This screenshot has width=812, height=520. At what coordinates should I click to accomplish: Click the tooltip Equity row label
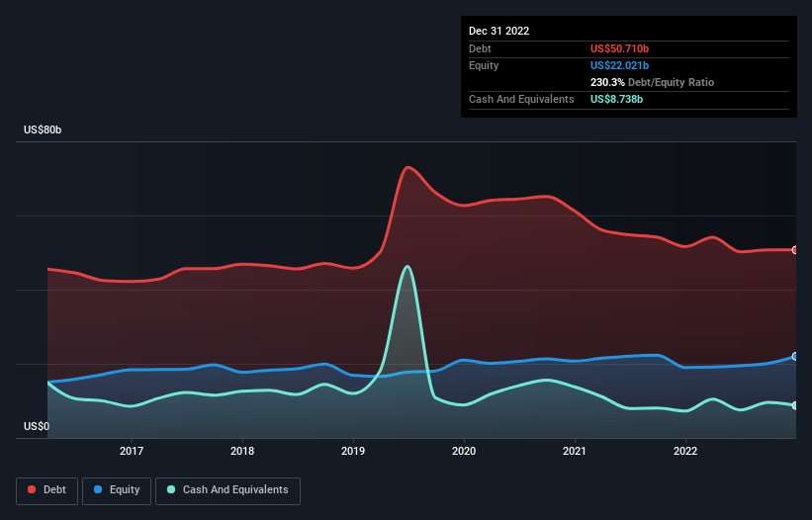coord(484,65)
